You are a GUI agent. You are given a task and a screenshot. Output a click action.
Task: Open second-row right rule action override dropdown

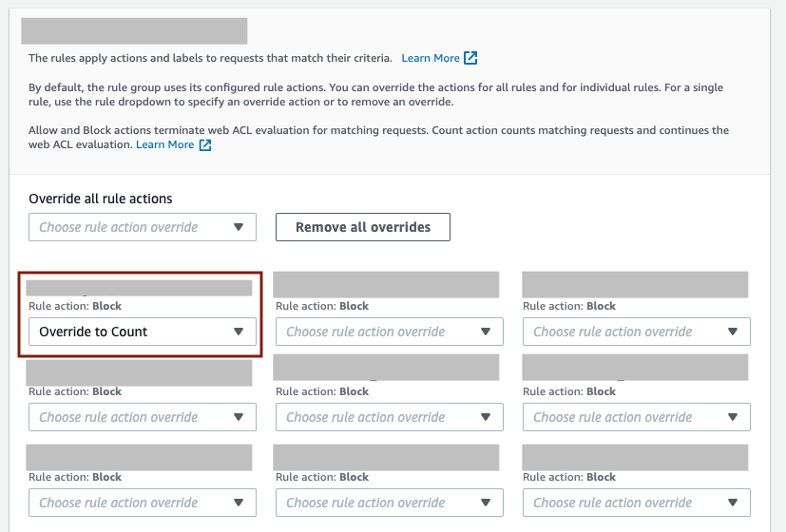[x=636, y=417]
